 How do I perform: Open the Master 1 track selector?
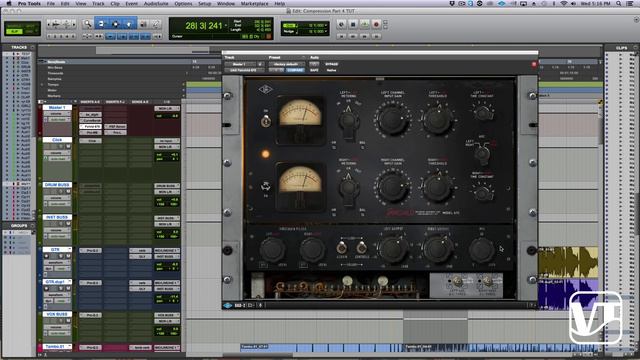[240, 64]
